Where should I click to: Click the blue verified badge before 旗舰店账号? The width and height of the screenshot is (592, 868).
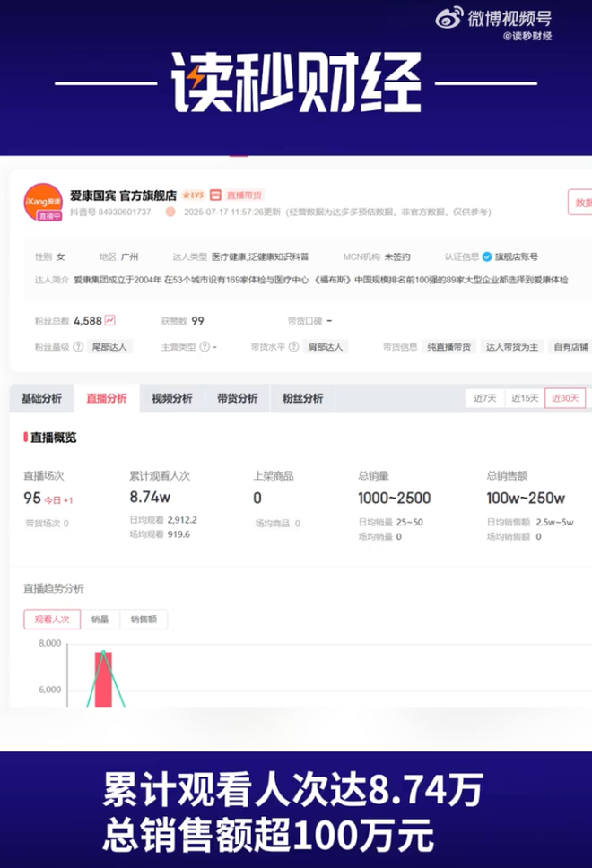click(x=487, y=256)
